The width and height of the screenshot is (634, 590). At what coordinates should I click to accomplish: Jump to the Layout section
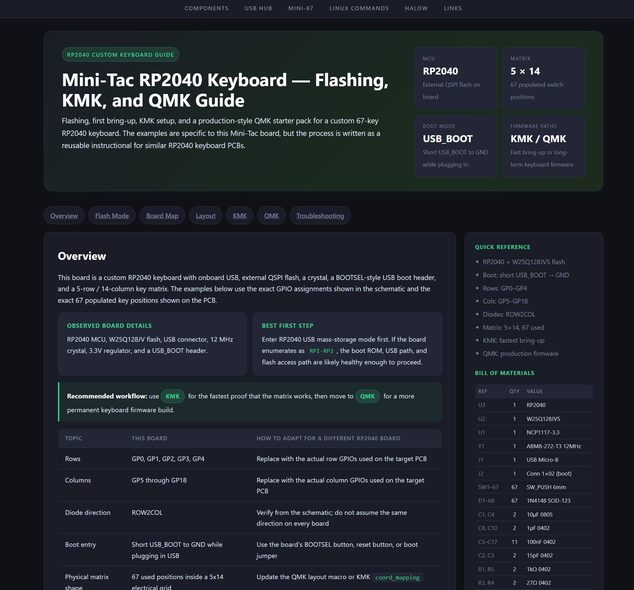[x=205, y=216]
